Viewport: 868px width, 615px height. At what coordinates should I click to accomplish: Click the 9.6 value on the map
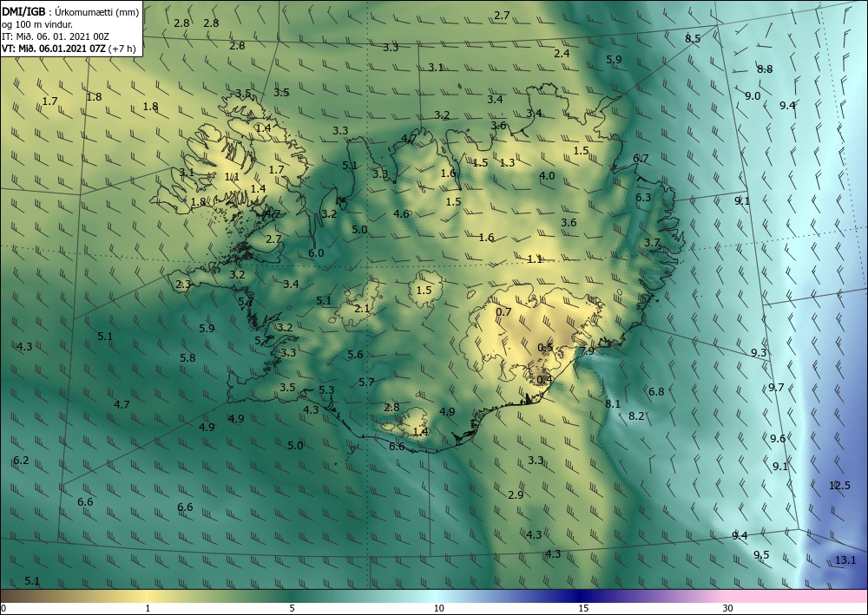click(x=778, y=439)
